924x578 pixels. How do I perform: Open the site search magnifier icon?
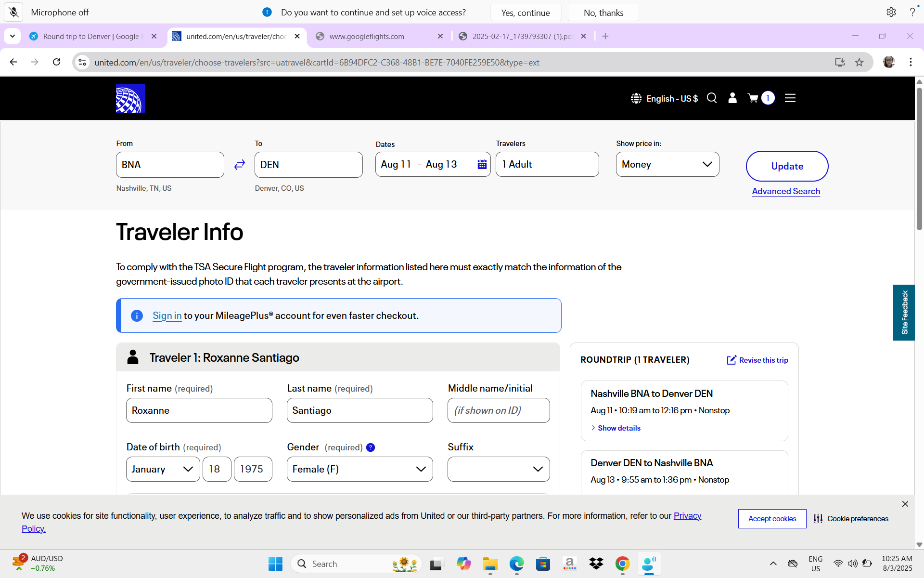[712, 98]
